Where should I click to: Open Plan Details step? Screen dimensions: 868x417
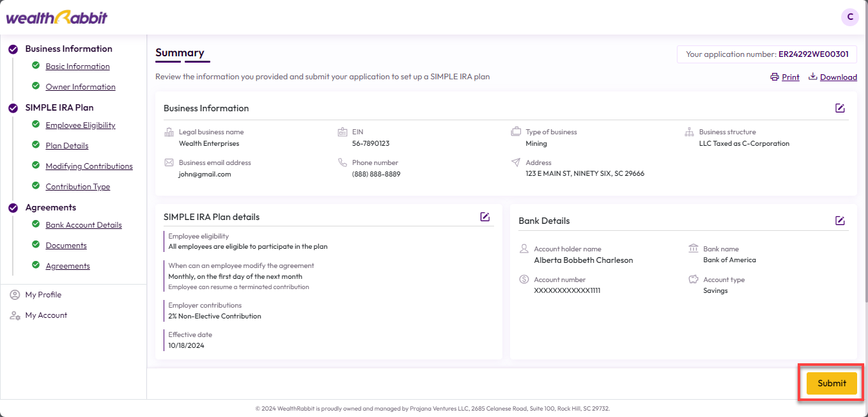point(67,146)
